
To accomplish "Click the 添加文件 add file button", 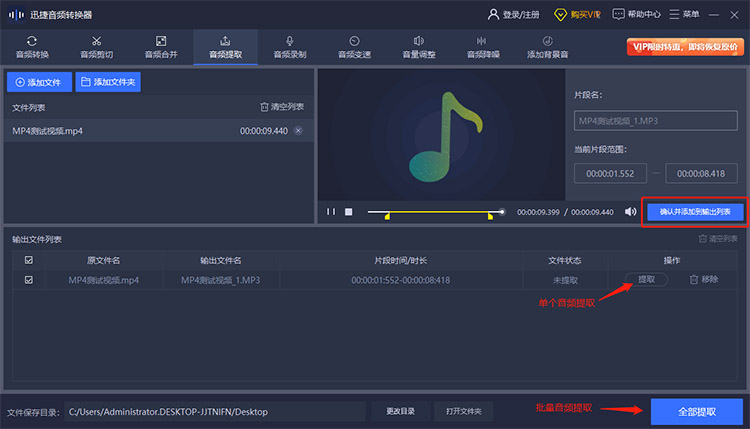I will pyautogui.click(x=39, y=82).
